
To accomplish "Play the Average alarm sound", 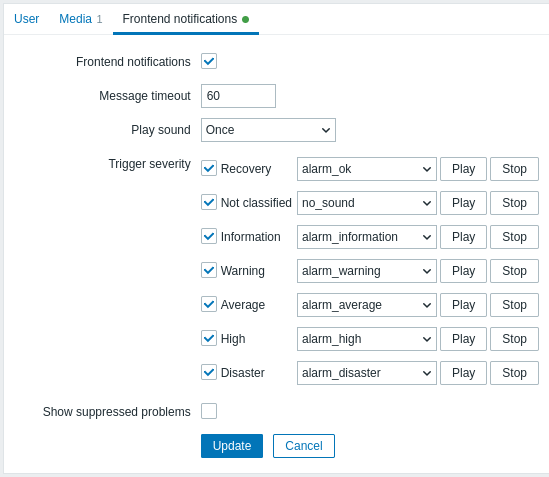I will point(463,305).
